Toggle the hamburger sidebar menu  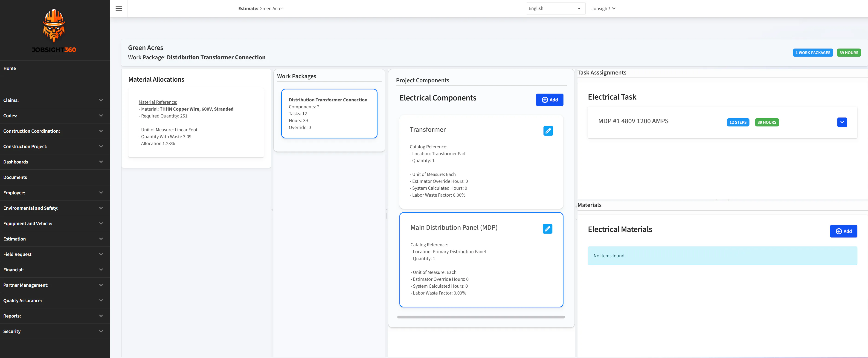(x=119, y=9)
